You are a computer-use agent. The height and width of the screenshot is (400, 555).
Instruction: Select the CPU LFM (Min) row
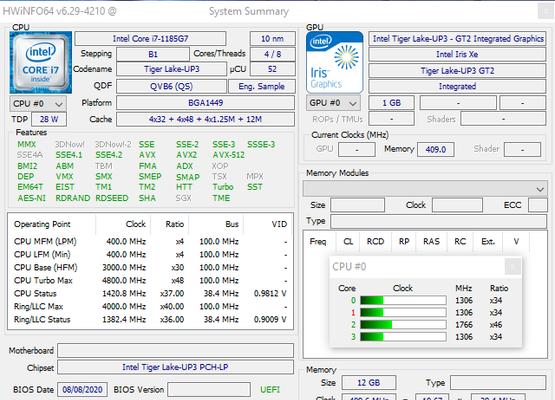click(150, 254)
